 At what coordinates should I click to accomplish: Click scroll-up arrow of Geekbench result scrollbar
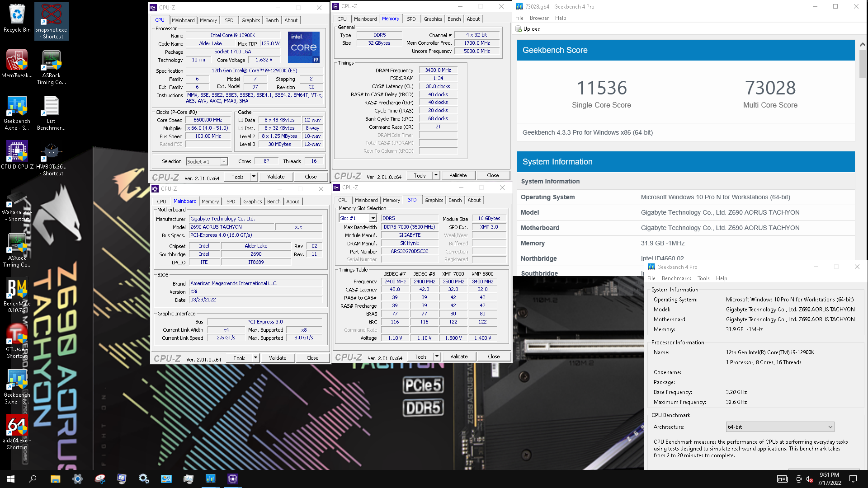pyautogui.click(x=862, y=44)
